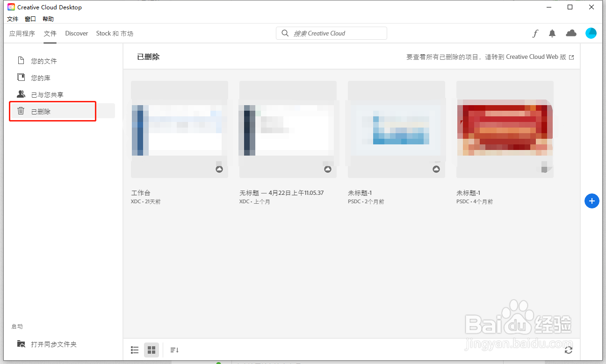Switch to list view
The height and width of the screenshot is (364, 606).
click(135, 350)
